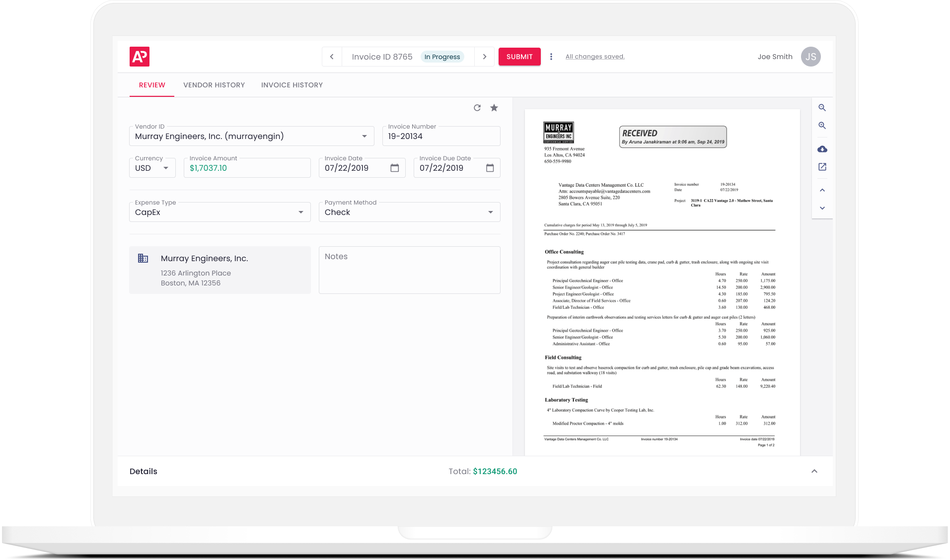Click the Invoice Amount field

(247, 168)
